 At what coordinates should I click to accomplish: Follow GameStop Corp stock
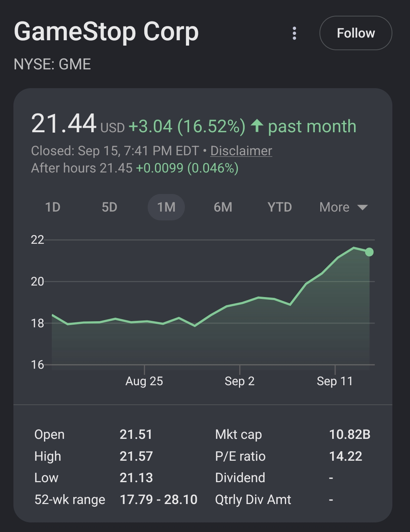[356, 33]
